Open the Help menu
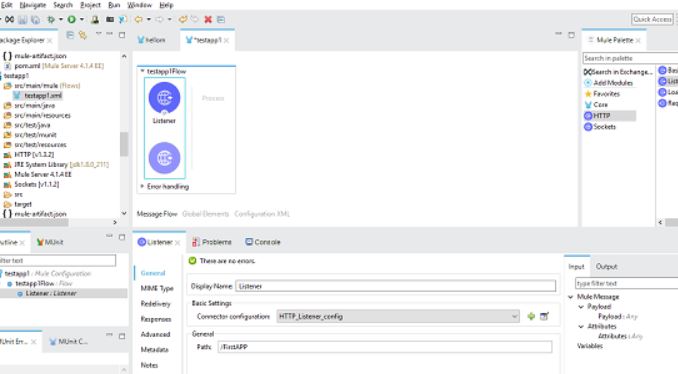Screen dimensions: 678x374 pos(166,5)
